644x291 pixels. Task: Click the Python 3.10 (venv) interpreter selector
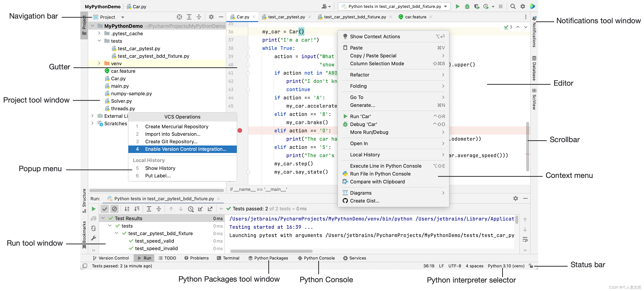pos(506,266)
